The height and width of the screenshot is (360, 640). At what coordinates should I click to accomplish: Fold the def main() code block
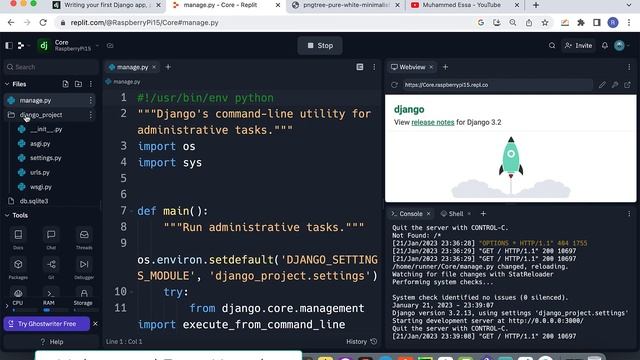(131, 211)
